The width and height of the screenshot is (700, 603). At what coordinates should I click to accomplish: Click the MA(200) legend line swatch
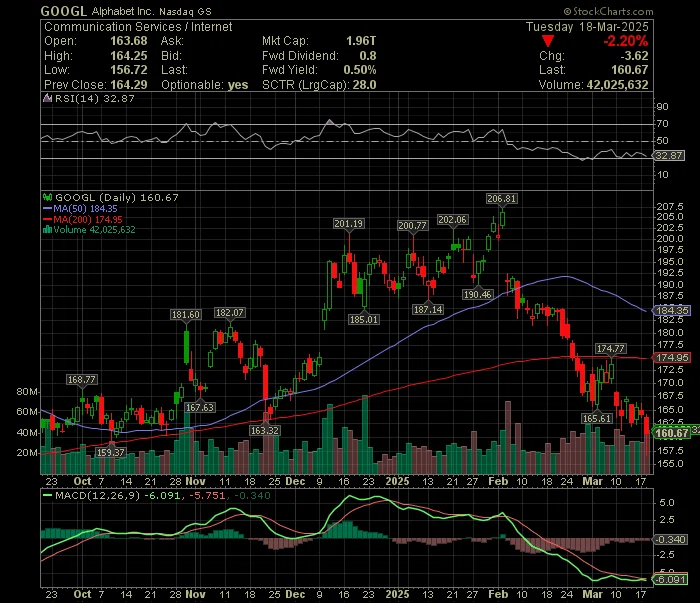(47, 219)
